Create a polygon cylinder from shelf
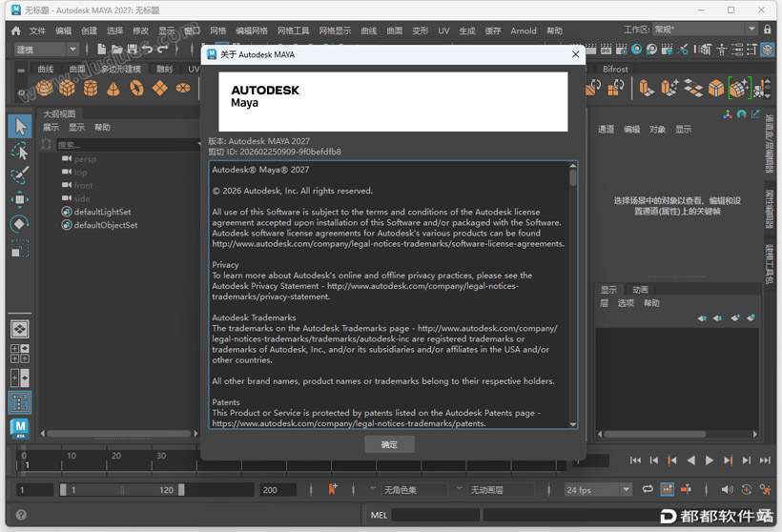The height and width of the screenshot is (532, 782). 91,89
